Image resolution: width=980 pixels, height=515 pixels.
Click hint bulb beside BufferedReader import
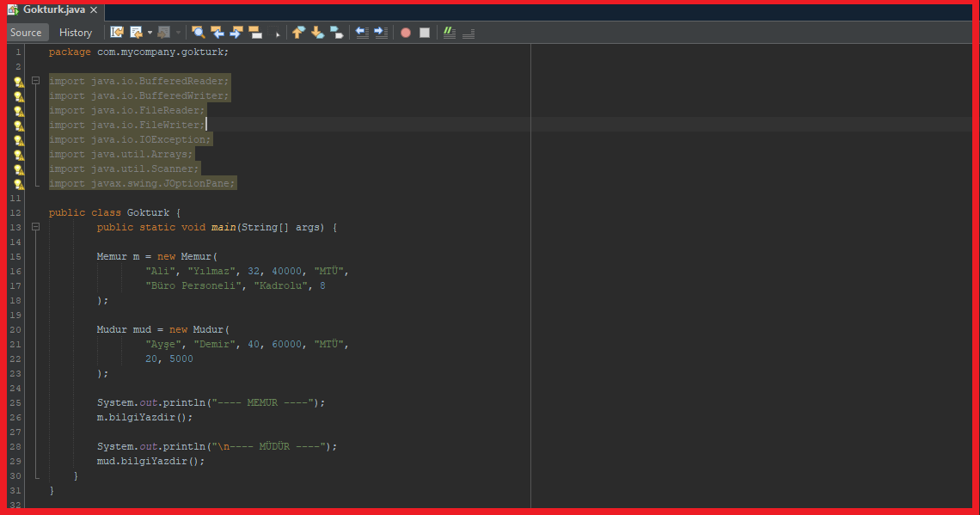point(19,82)
